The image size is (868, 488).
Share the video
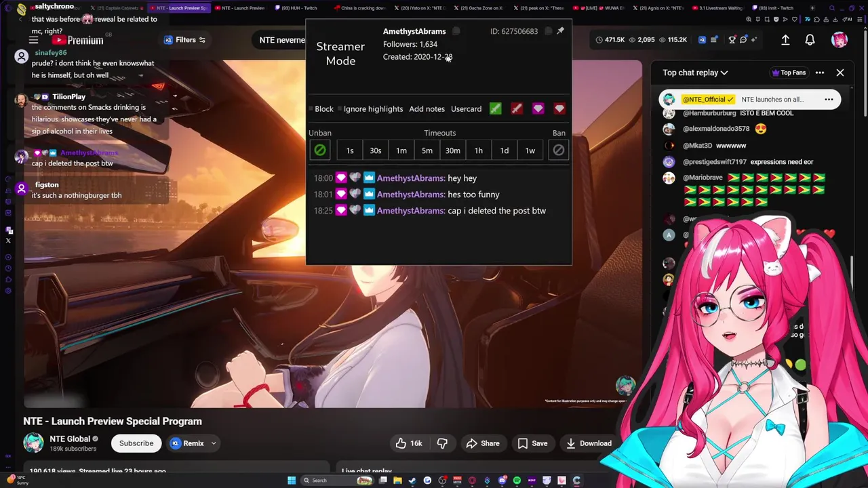[x=483, y=443]
